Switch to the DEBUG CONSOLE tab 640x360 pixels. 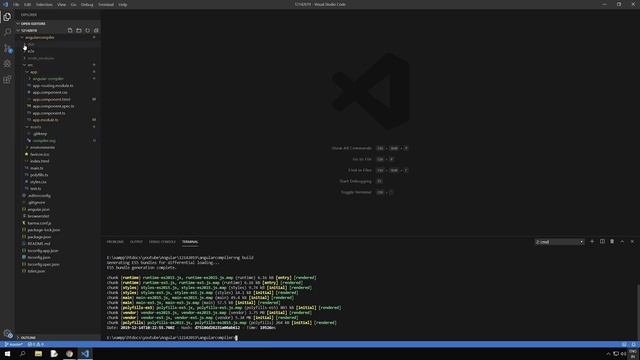pos(162,242)
